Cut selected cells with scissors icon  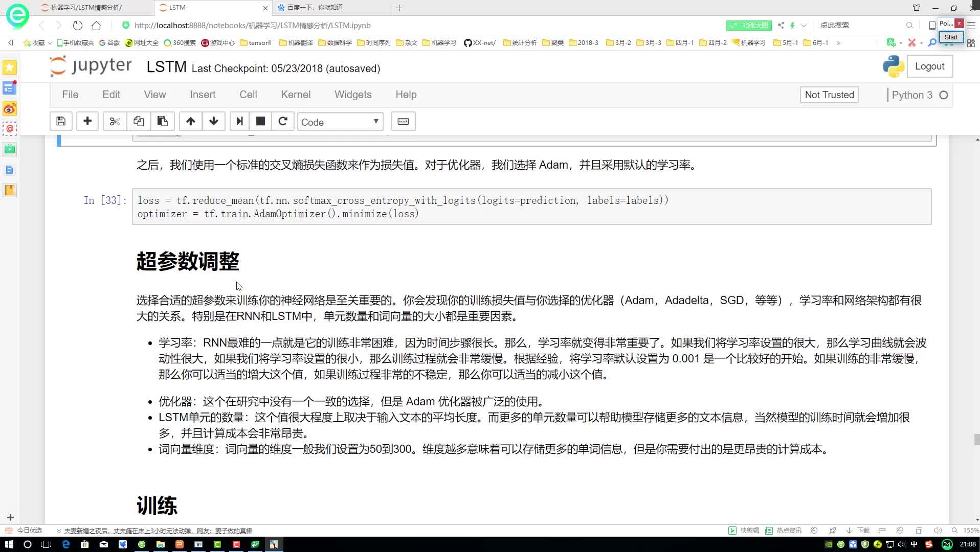115,121
